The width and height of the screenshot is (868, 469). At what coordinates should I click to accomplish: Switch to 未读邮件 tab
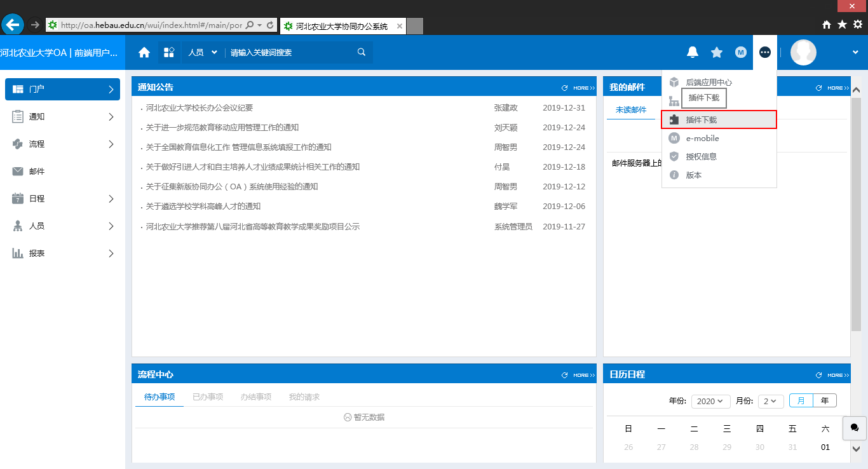[631, 109]
